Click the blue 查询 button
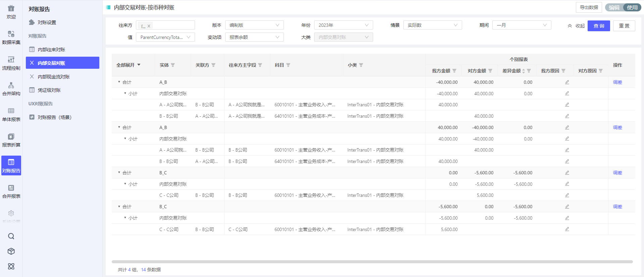This screenshot has width=644, height=277. (x=598, y=26)
